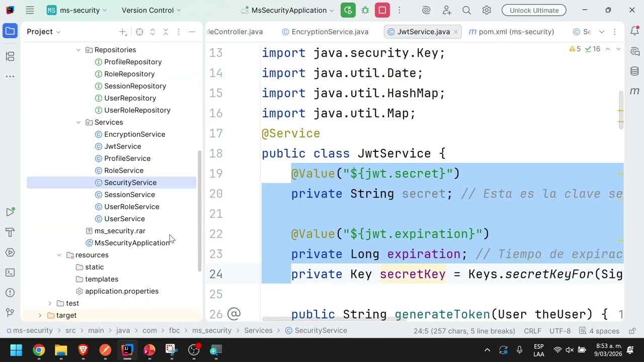Expand the target folder
The height and width of the screenshot is (362, 644).
(40, 315)
